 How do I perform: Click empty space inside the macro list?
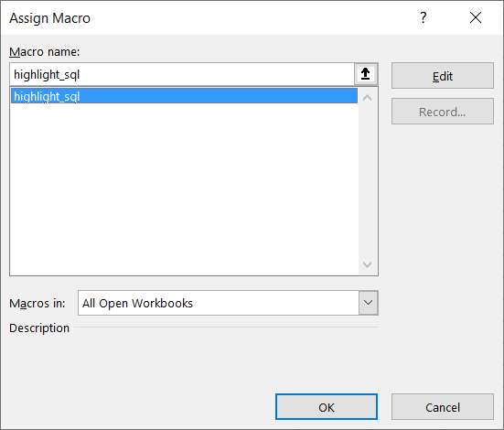(x=184, y=189)
